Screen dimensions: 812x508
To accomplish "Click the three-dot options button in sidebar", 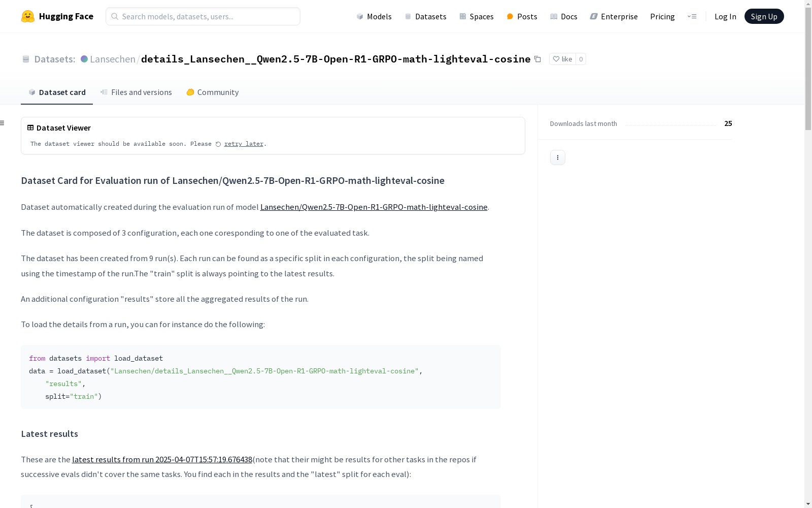I will coord(558,157).
